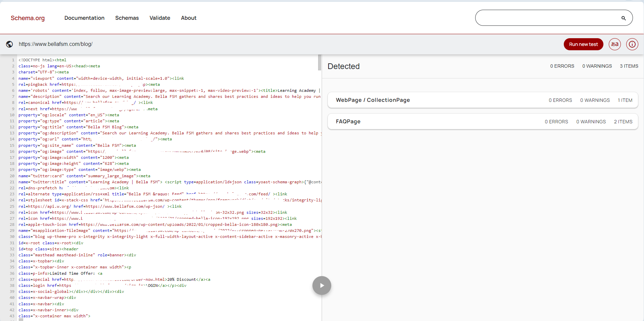Image resolution: width=644 pixels, height=321 pixels.
Task: Expand the WebPage / CollectionPage result
Action: pyautogui.click(x=483, y=100)
